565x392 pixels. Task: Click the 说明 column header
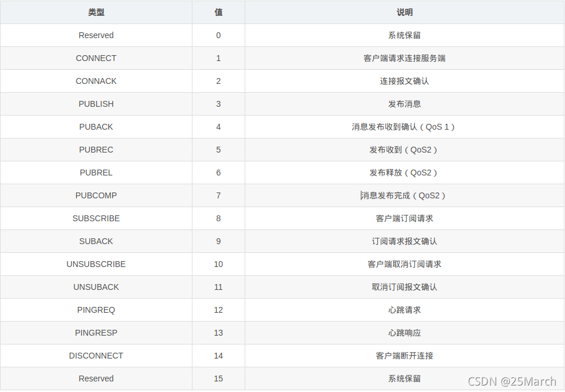tap(405, 12)
